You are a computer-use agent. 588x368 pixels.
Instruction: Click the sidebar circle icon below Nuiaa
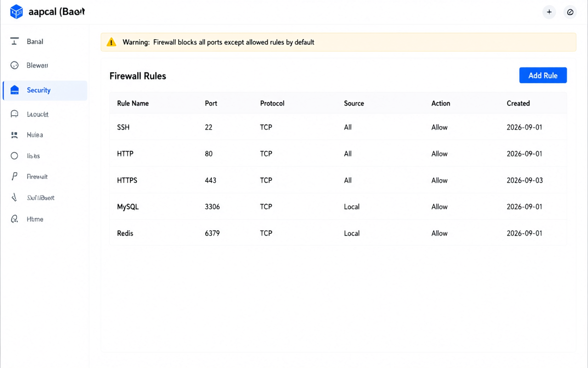[x=15, y=156]
